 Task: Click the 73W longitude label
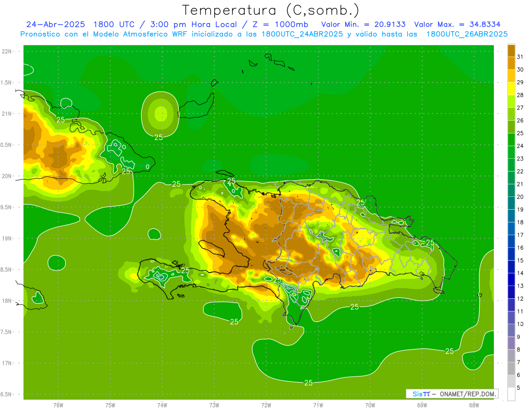[x=214, y=405]
